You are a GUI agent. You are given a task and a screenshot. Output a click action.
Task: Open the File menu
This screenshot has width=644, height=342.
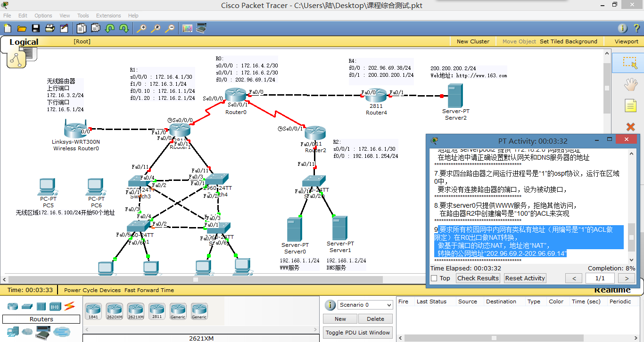coord(7,16)
